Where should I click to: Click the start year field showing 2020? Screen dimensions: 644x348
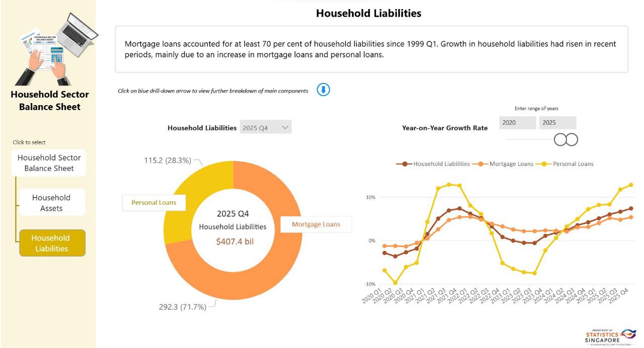click(518, 123)
